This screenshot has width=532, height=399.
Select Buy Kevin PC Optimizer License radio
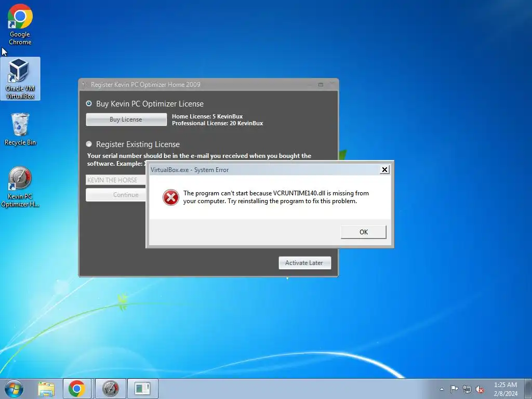(x=89, y=103)
